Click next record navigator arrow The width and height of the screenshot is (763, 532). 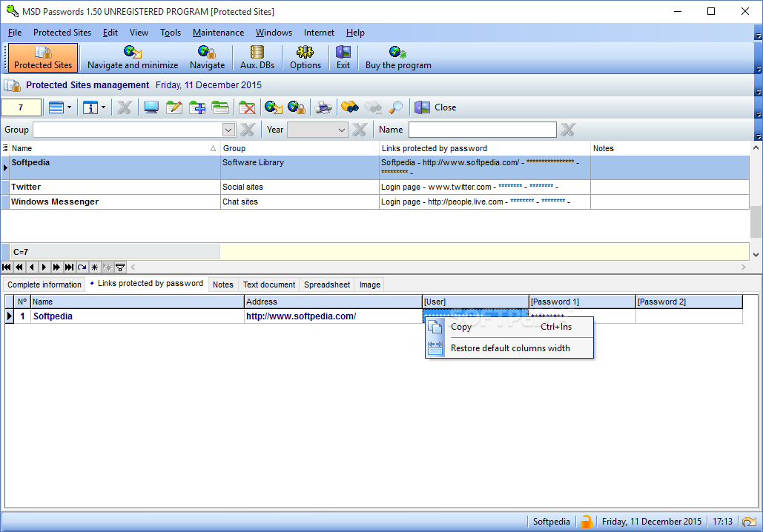click(44, 267)
